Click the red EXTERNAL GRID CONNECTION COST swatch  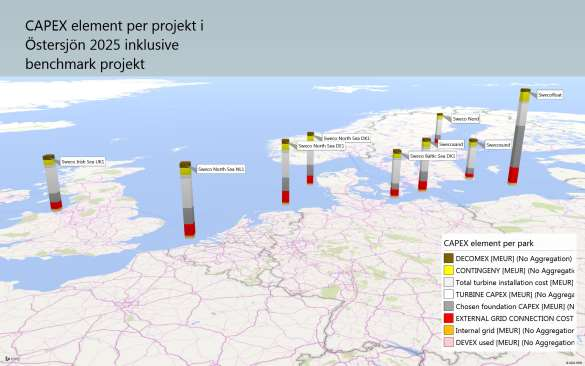449,318
